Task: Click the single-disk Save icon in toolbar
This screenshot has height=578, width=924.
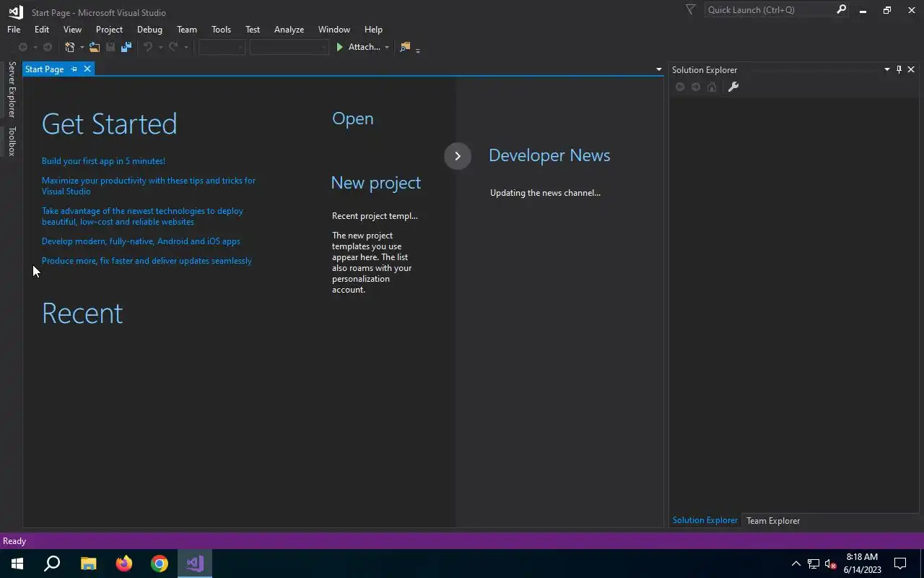Action: [110, 47]
